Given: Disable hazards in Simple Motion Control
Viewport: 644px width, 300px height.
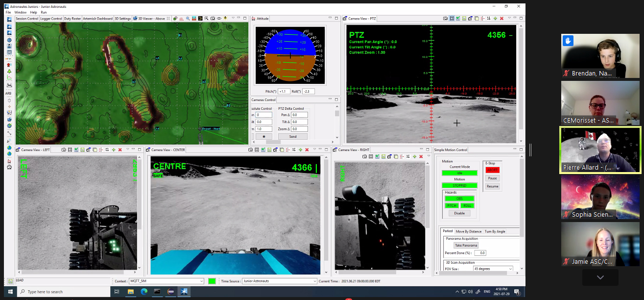Looking at the screenshot, I should click(459, 213).
